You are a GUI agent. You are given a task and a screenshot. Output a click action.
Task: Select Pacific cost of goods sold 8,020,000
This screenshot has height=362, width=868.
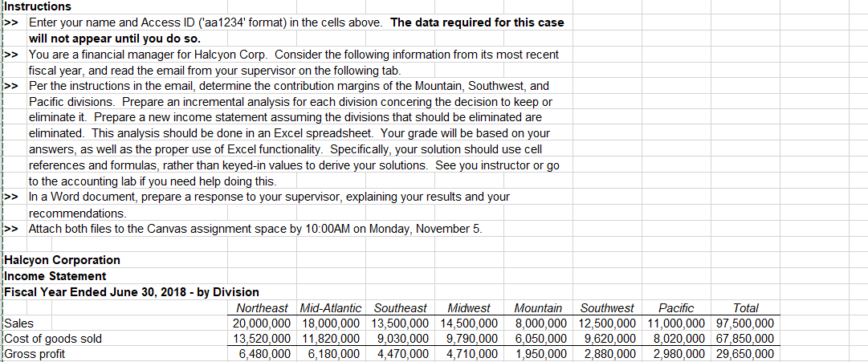click(679, 339)
